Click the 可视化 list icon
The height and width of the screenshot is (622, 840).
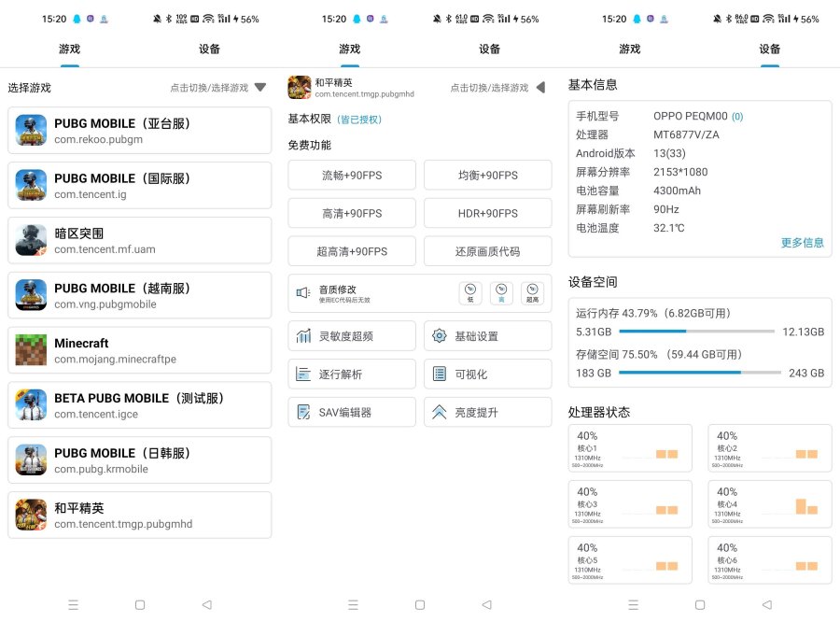[439, 375]
